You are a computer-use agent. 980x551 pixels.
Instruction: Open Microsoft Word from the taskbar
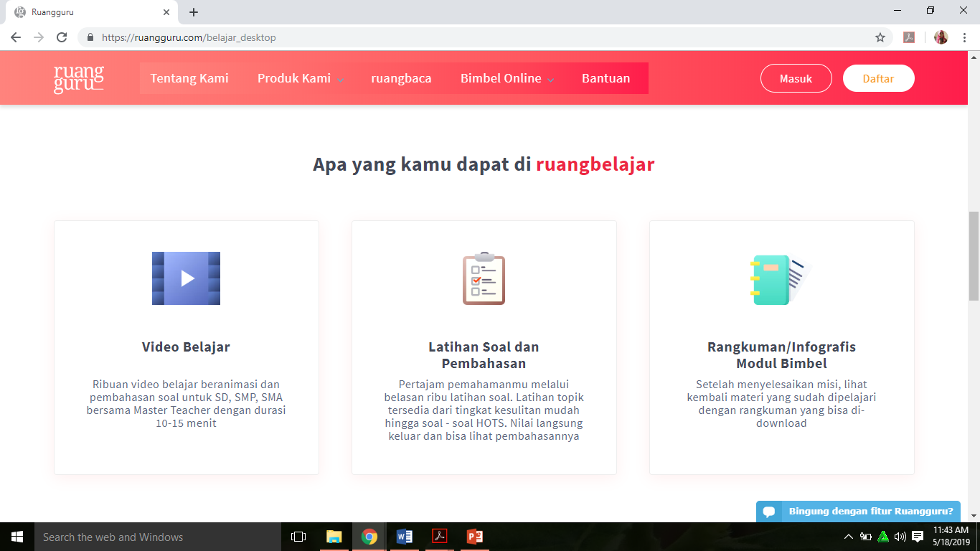[x=405, y=537]
